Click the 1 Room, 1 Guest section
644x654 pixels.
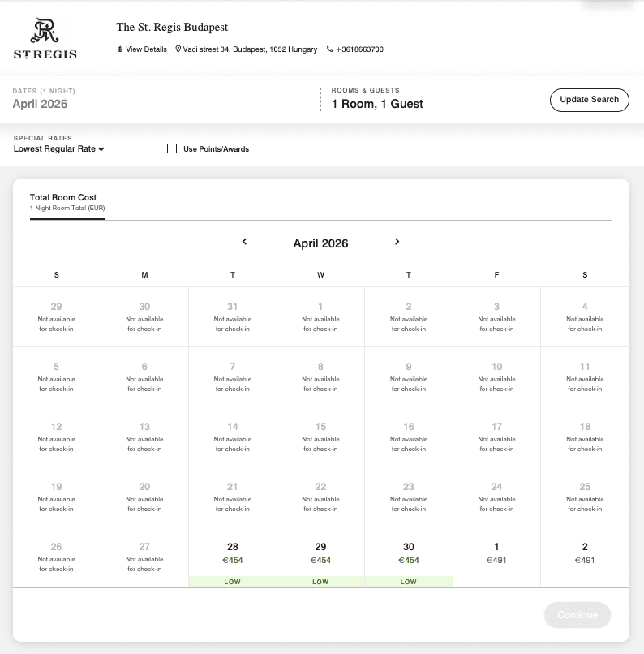376,101
